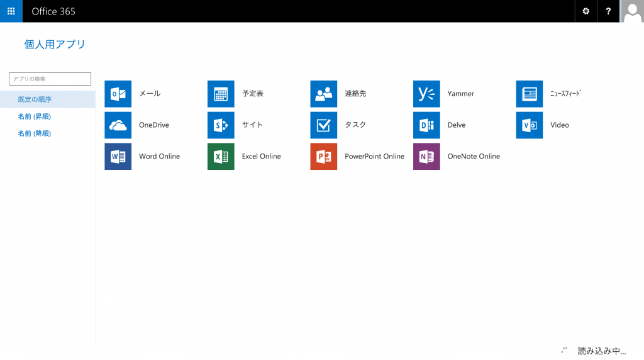
Task: Open the OneDrive cloud tile icon
Action: tap(118, 125)
